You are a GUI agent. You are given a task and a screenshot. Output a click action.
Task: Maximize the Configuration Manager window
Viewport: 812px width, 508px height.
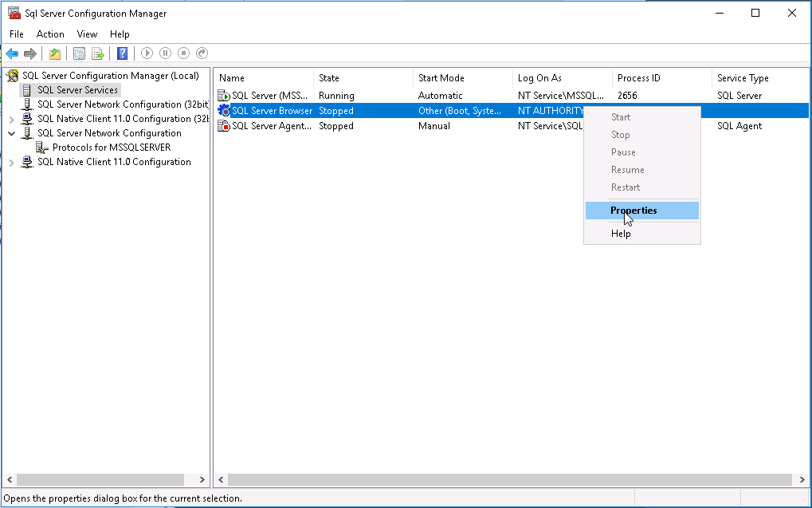(755, 14)
